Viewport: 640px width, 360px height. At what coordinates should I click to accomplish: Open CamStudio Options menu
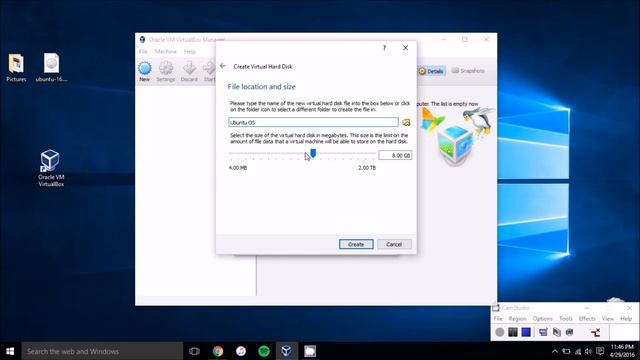[542, 318]
